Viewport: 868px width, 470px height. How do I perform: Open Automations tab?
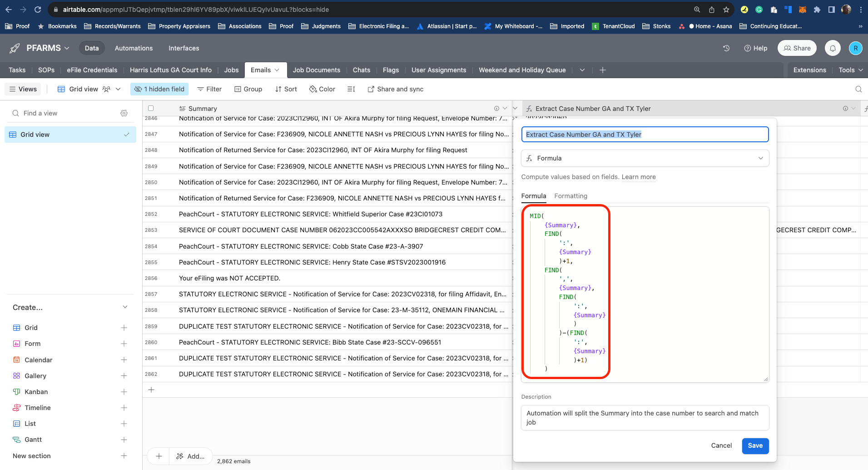tap(134, 48)
